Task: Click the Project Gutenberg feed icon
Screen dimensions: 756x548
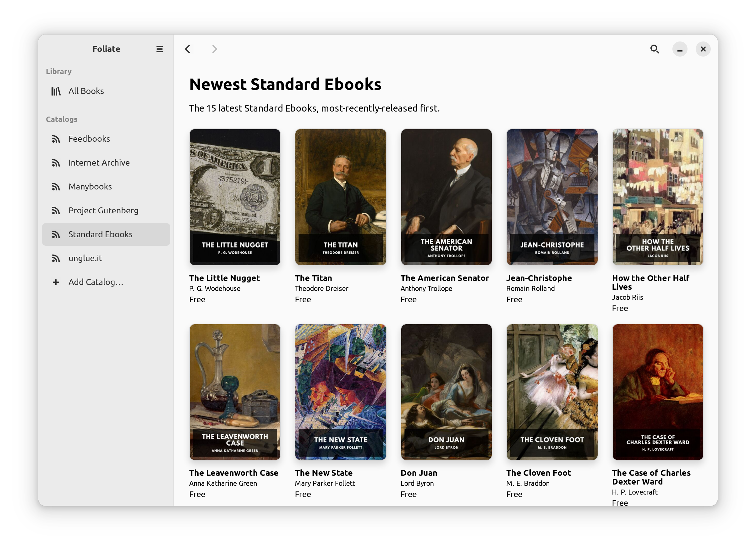Action: click(55, 210)
